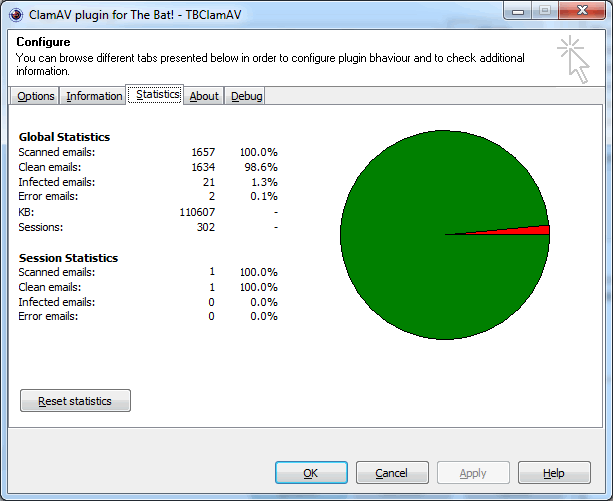The image size is (613, 501).
Task: Click the error percentage 0.1%
Action: click(x=264, y=196)
